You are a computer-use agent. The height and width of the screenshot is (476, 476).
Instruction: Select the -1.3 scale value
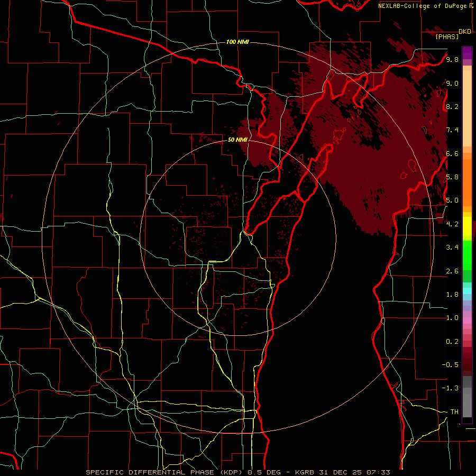click(x=450, y=388)
